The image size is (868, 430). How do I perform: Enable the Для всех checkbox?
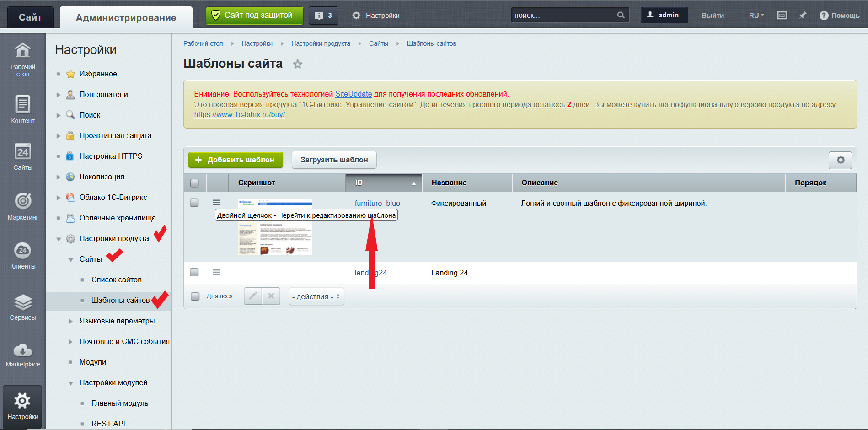click(195, 296)
